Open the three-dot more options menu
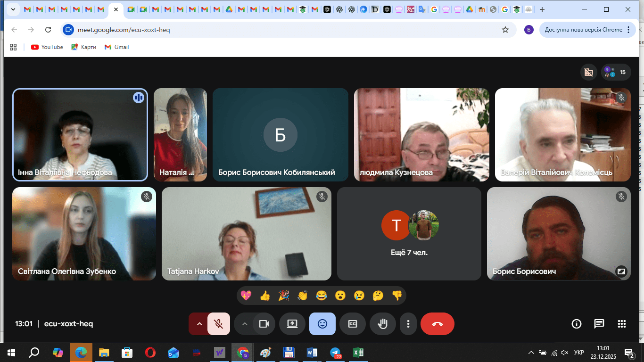 click(408, 324)
